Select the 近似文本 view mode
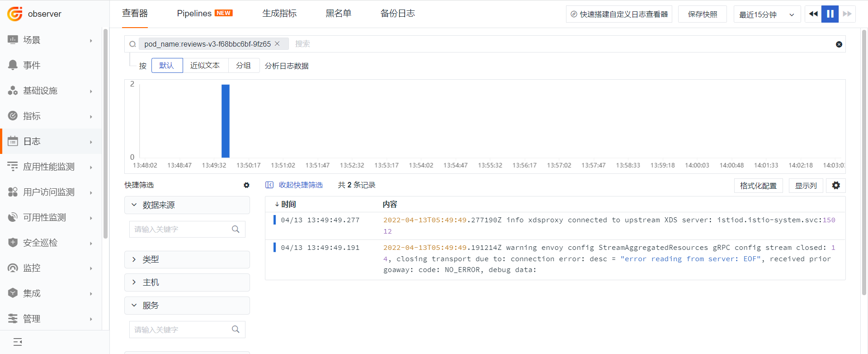 pos(205,66)
